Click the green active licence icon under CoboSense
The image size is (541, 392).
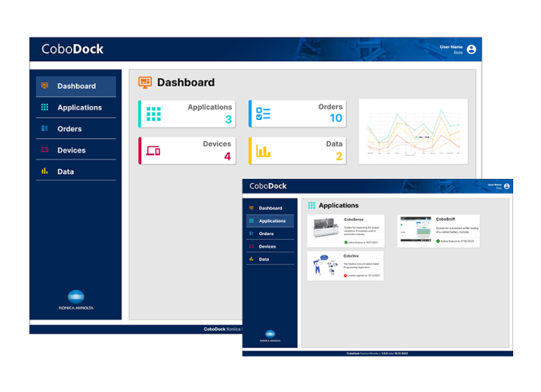click(x=346, y=243)
